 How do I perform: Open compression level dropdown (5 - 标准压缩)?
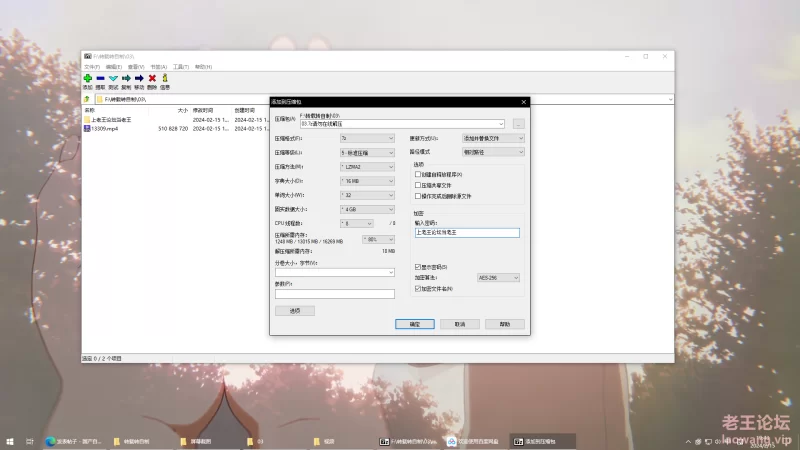click(x=367, y=153)
